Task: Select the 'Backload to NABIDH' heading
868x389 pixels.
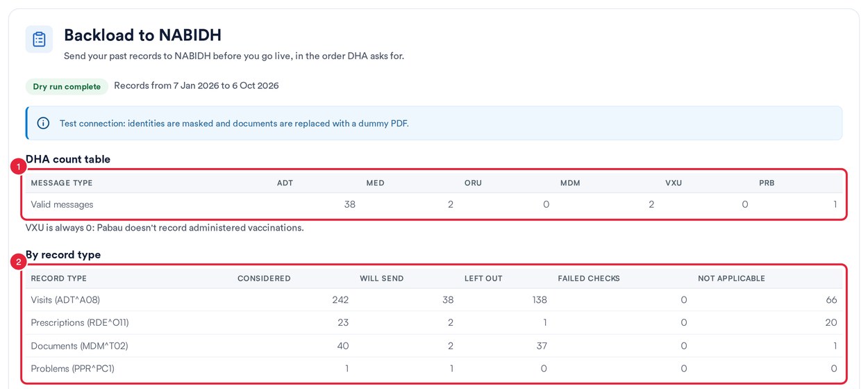Action: 142,35
